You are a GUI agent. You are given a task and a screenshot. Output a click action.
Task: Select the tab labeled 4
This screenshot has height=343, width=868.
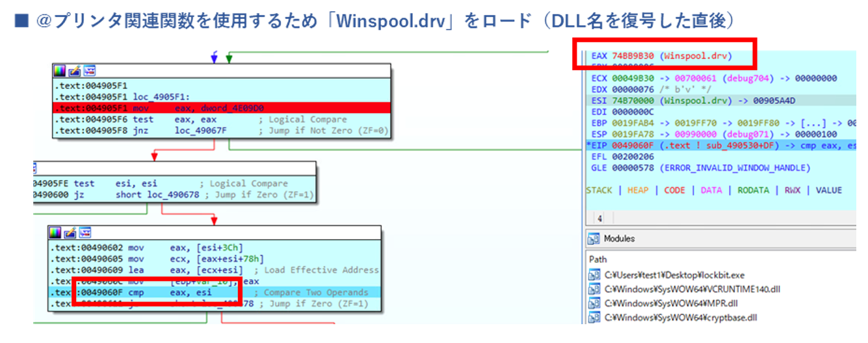point(599,219)
